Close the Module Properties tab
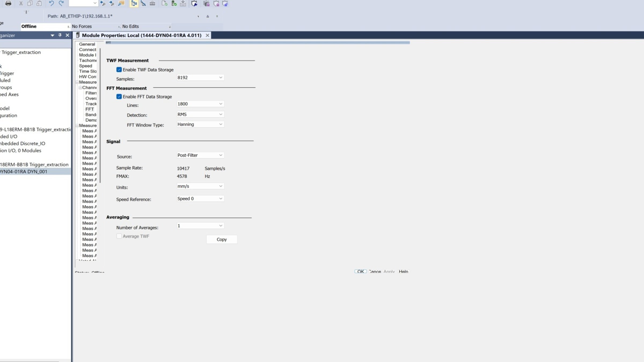Screen dimensions: 644x362 click(x=207, y=35)
